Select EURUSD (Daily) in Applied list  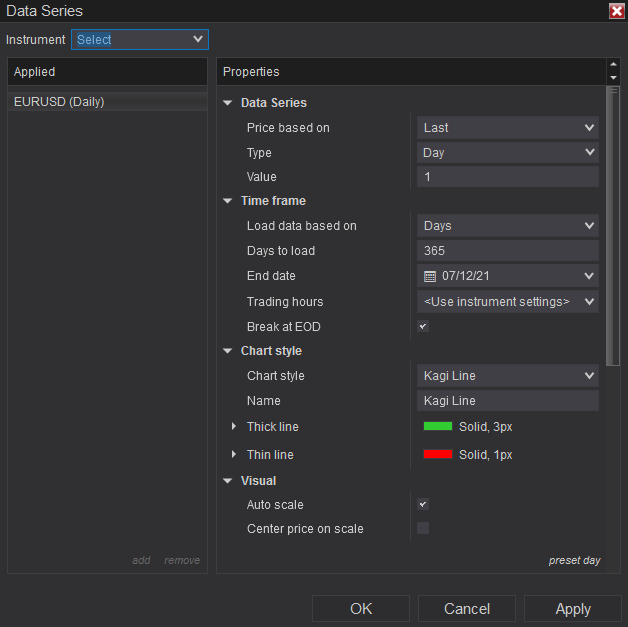tap(59, 102)
